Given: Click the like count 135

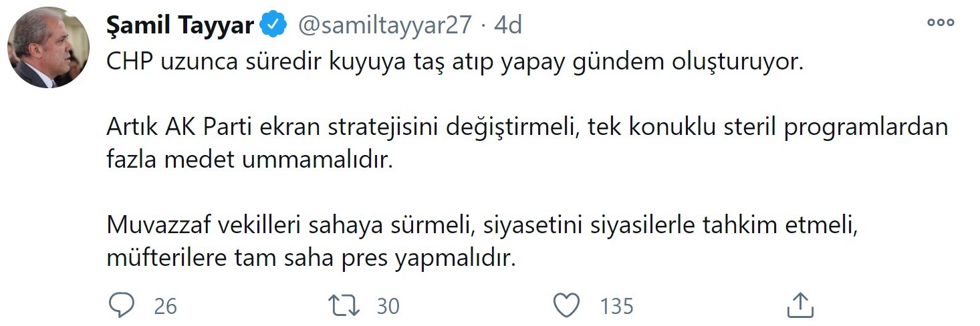Looking at the screenshot, I should (x=616, y=307).
